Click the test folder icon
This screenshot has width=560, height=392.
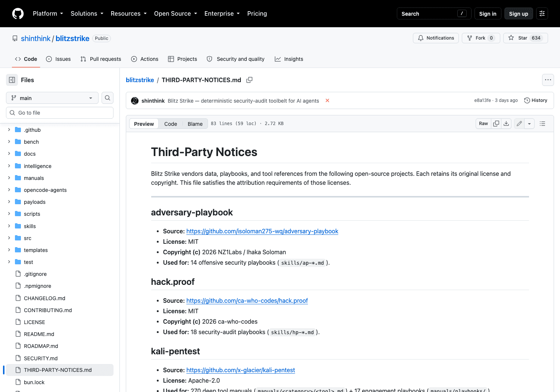(x=18, y=262)
